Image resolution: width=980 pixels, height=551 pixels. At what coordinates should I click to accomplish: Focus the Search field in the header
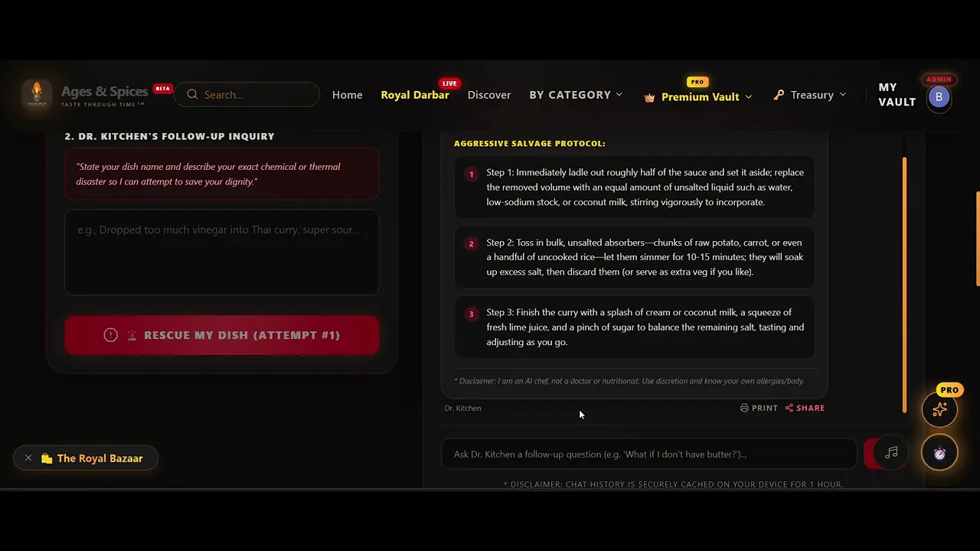tap(247, 95)
